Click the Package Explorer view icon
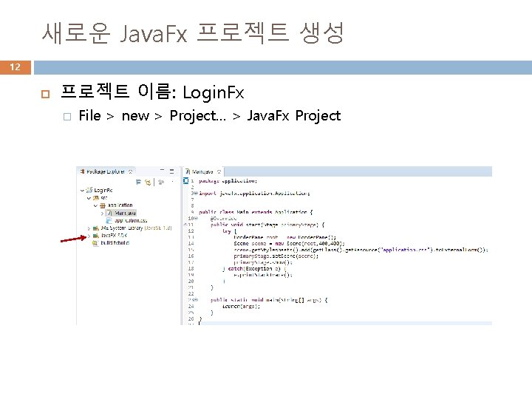 coord(82,171)
